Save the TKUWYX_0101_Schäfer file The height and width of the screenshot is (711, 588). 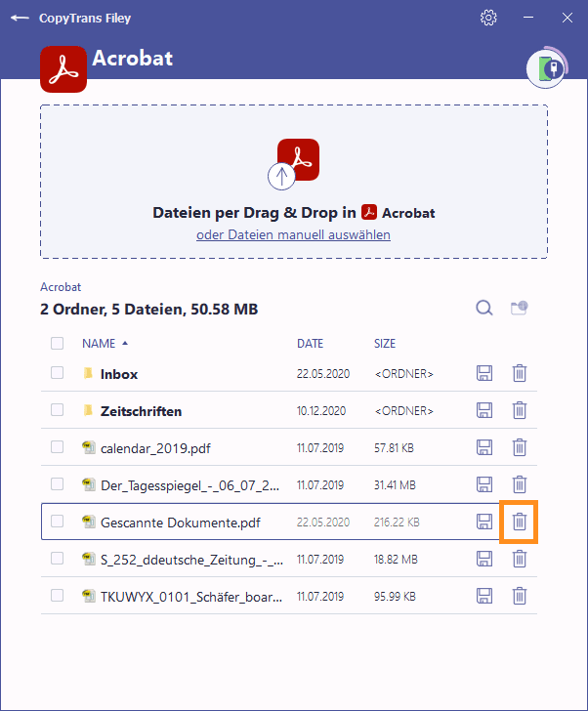[x=484, y=597]
